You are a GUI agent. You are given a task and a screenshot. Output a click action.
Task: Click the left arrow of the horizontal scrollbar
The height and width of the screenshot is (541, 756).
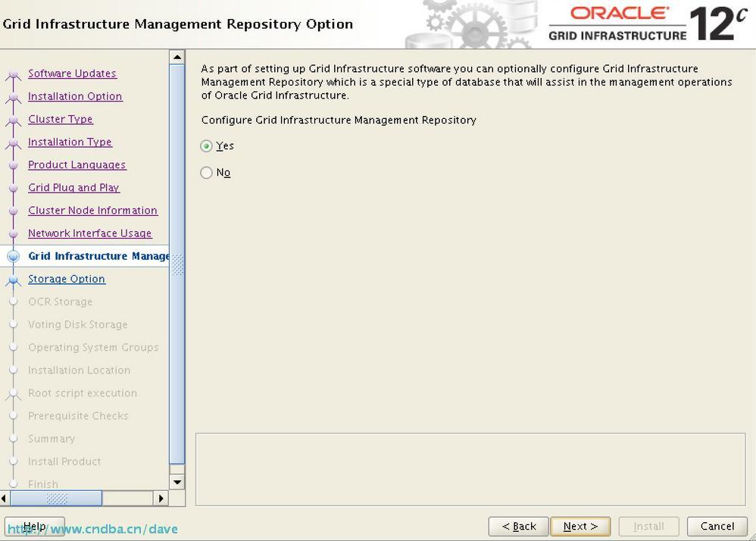point(4,499)
